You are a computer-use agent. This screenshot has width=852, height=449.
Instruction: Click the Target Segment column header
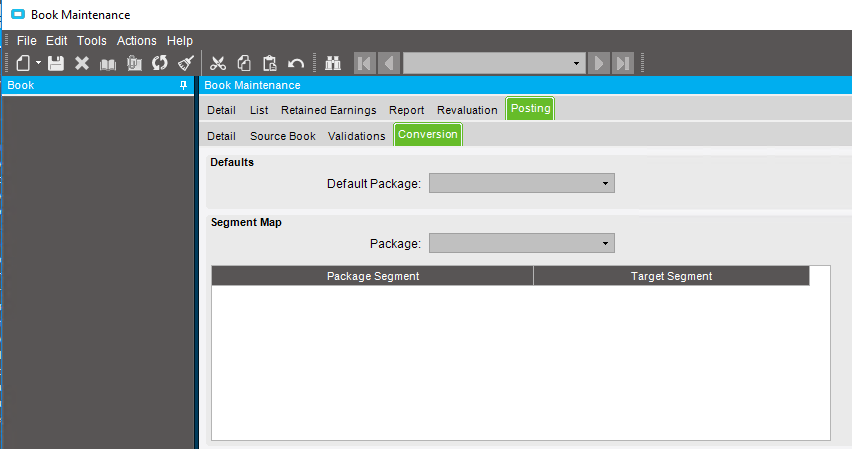point(672,276)
